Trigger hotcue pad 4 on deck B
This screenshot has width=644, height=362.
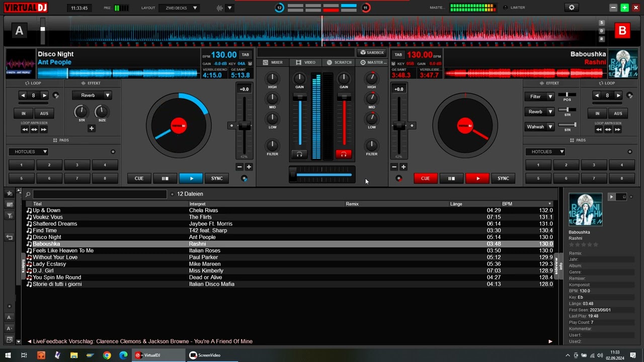[621, 165]
